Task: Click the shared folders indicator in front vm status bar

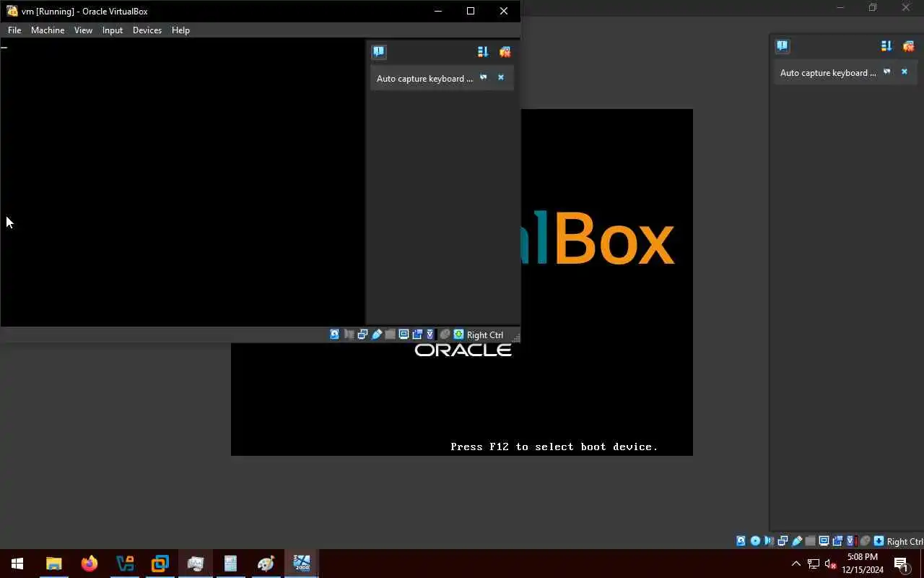Action: pos(391,335)
